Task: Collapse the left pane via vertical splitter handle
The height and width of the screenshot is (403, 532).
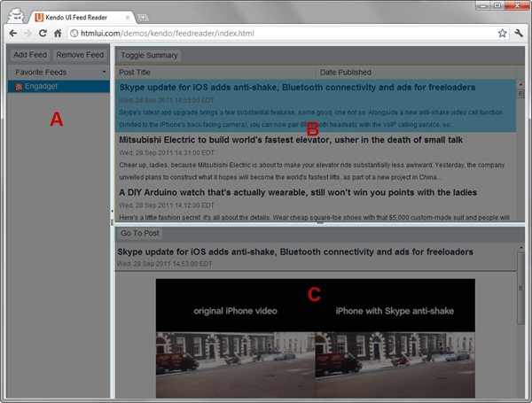Action: tap(112, 211)
